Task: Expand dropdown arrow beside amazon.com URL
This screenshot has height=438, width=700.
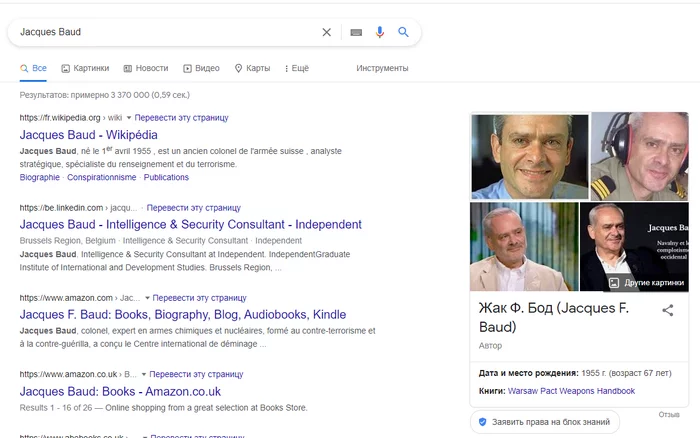Action: click(147, 298)
